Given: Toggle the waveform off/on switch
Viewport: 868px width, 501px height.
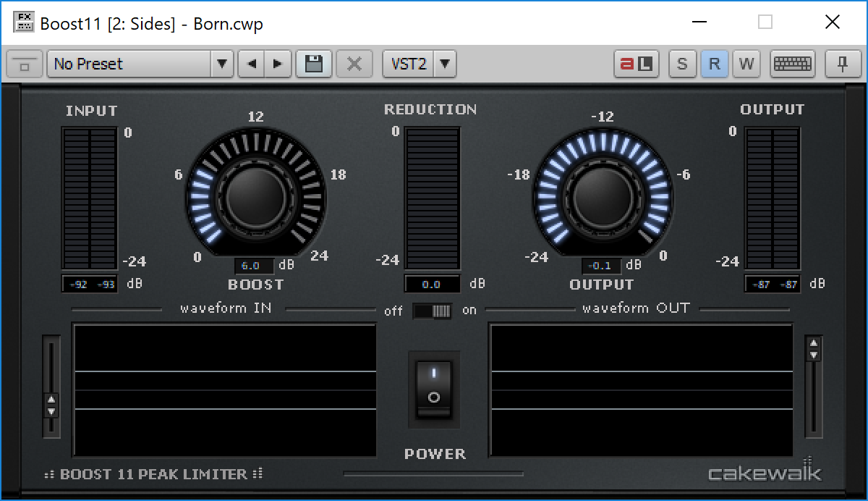Looking at the screenshot, I should (x=432, y=311).
